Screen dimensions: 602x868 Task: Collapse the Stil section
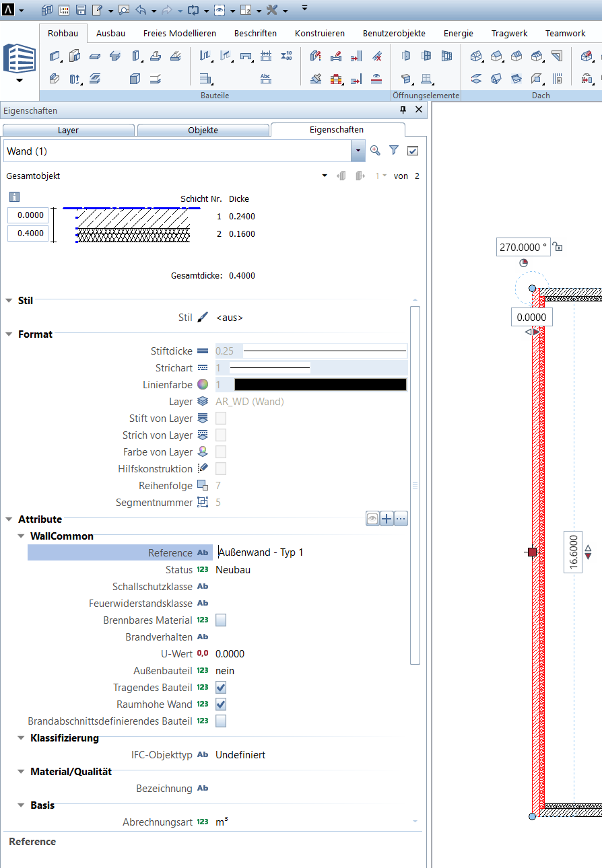[x=9, y=301]
